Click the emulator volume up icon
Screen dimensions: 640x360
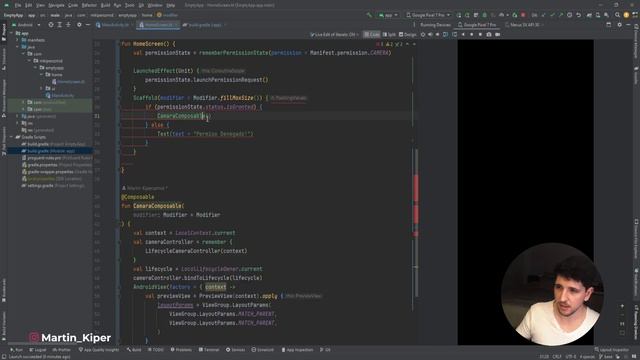[x=430, y=35]
